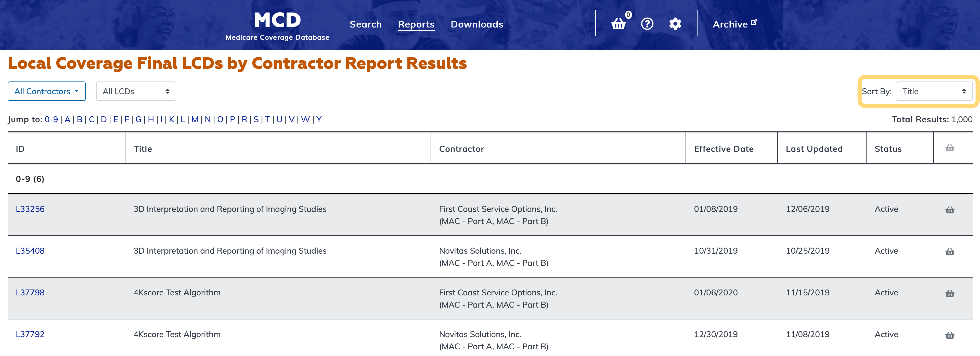Add L37792 to basket
Viewport: 980px width, 356px height.
pos(950,335)
